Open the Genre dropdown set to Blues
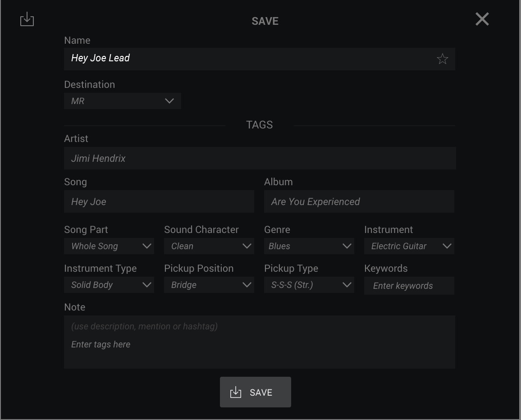The width and height of the screenshot is (521, 420). (309, 246)
